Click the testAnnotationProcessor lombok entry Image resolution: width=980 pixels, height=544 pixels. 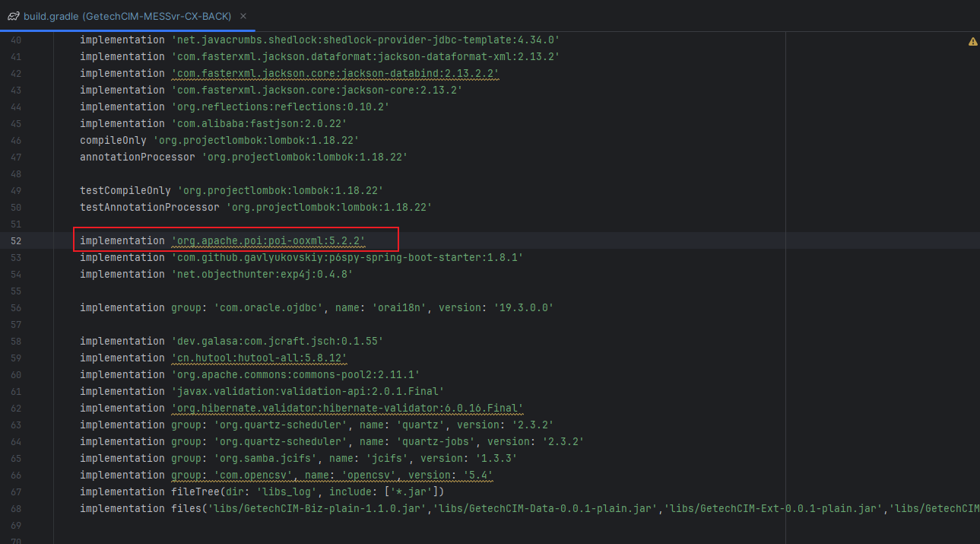coord(251,207)
